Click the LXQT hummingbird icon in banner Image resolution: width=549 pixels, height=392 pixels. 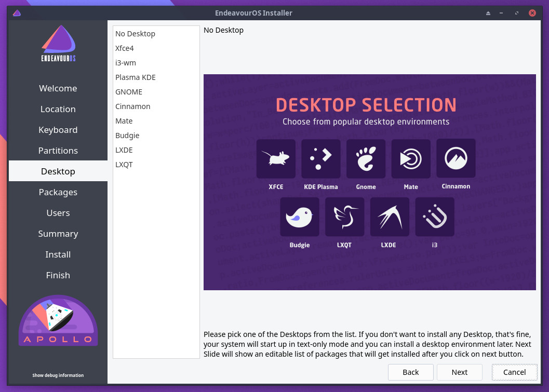tap(344, 217)
